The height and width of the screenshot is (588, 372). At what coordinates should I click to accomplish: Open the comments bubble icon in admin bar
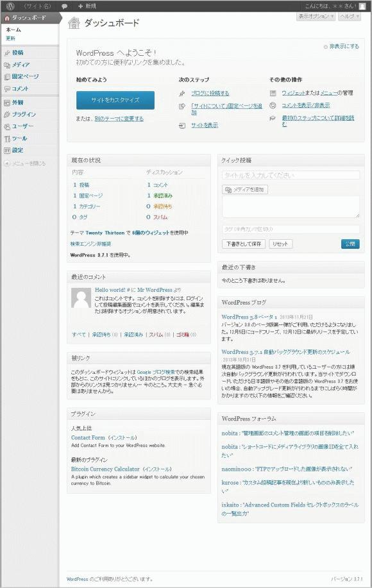pos(64,6)
